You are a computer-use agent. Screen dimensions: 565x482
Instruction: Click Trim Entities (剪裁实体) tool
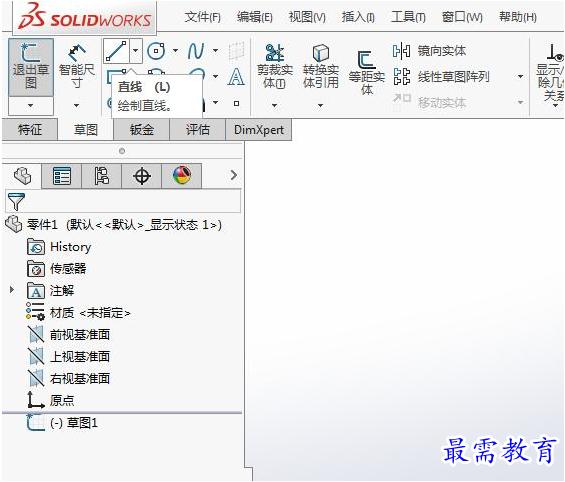275,67
